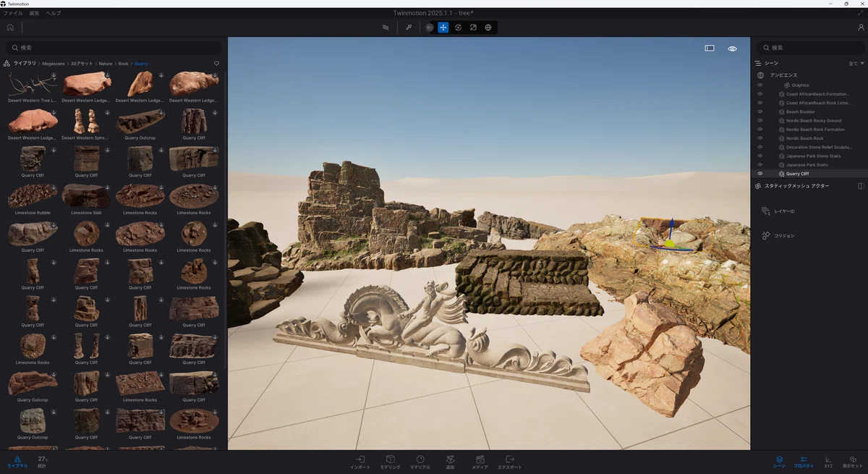Go to the home screen via house icon
This screenshot has width=868, height=474.
tap(10, 27)
